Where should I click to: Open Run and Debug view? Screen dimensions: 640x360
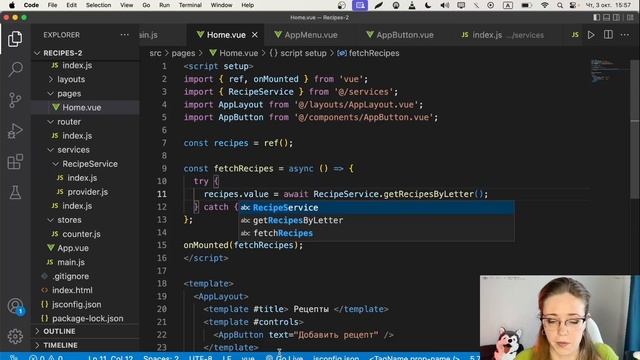click(x=15, y=131)
